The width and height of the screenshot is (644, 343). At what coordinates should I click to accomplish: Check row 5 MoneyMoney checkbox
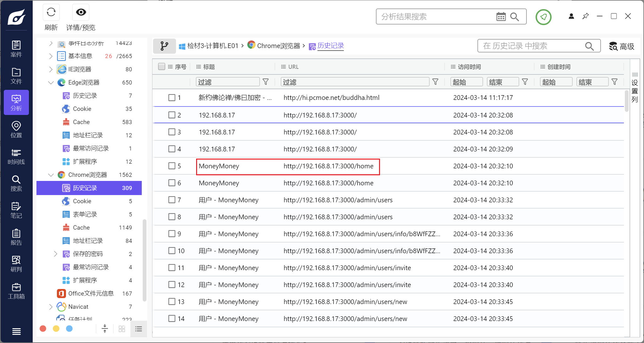click(172, 166)
